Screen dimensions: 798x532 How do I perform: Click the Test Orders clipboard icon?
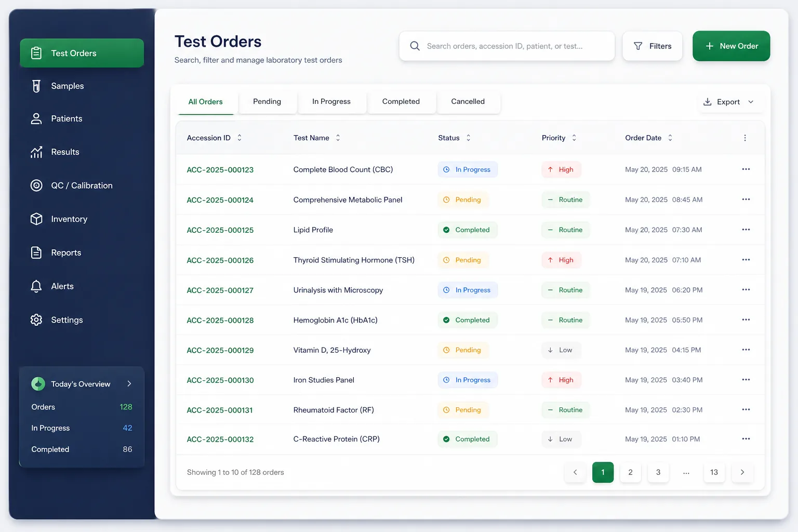coord(36,53)
